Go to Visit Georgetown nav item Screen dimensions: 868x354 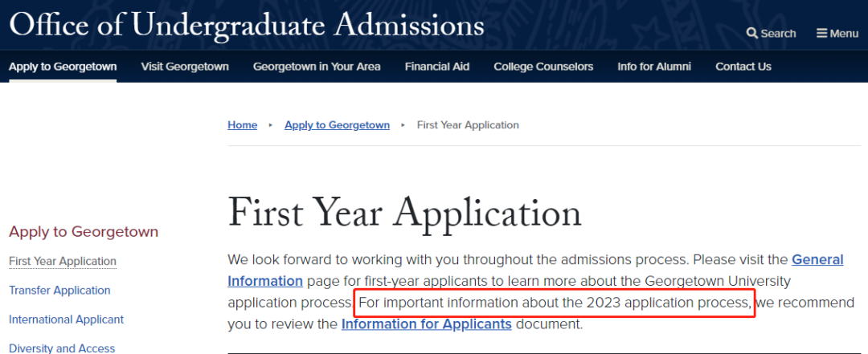(185, 67)
